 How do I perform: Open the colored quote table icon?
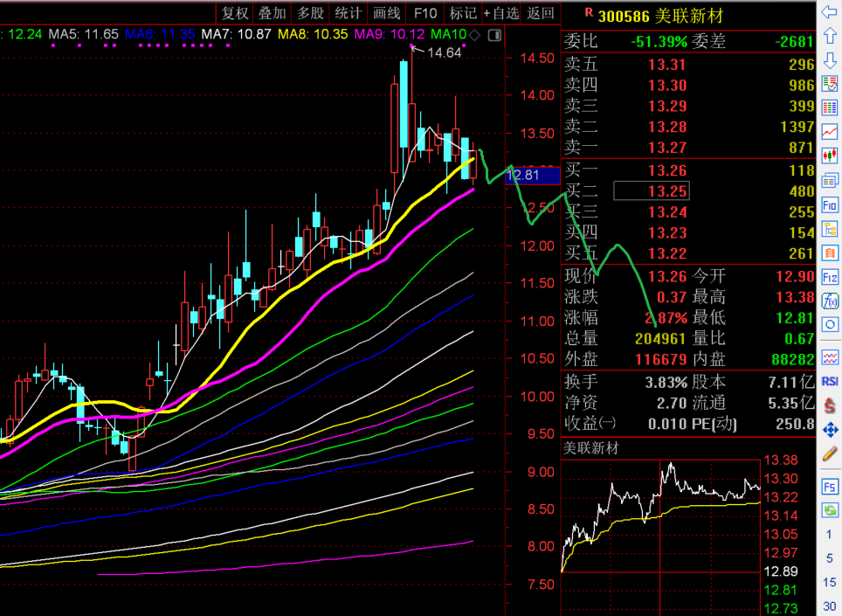pyautogui.click(x=830, y=108)
